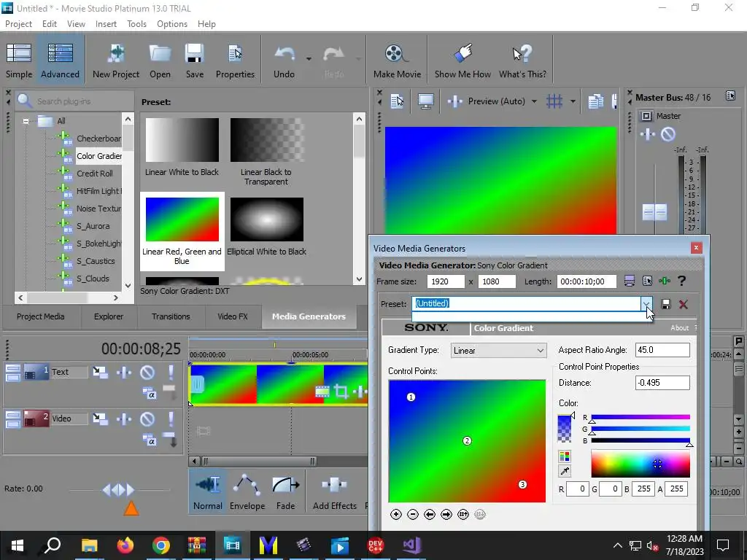Image resolution: width=747 pixels, height=560 pixels.
Task: Save the generator preset with floppy icon
Action: (x=665, y=304)
